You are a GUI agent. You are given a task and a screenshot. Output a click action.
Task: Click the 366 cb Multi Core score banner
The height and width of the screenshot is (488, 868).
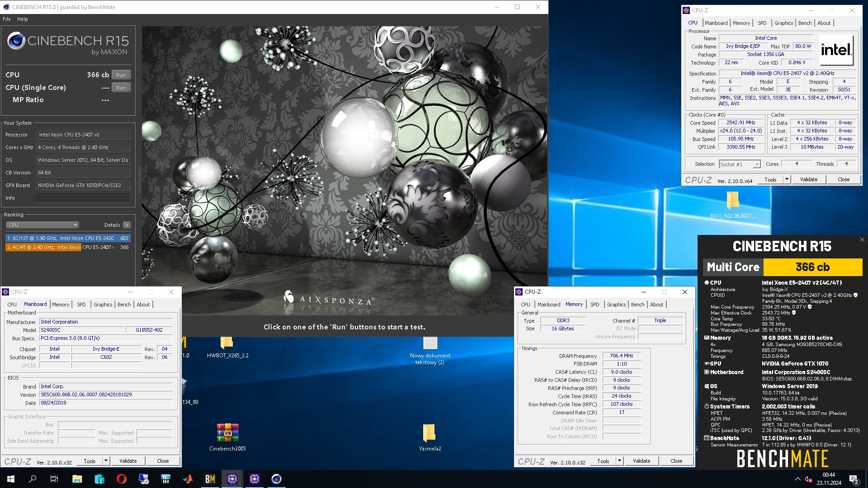click(x=812, y=267)
